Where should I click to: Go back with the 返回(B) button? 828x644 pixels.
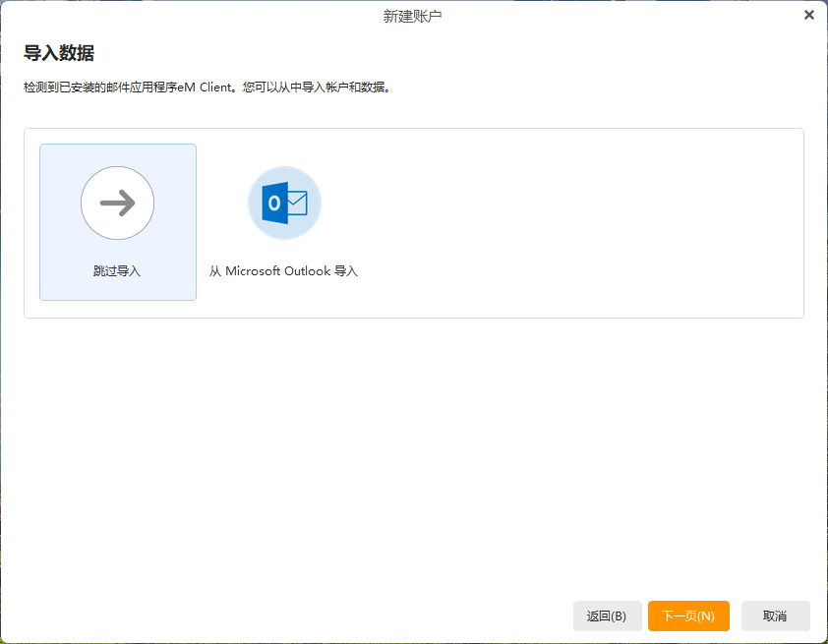[608, 616]
